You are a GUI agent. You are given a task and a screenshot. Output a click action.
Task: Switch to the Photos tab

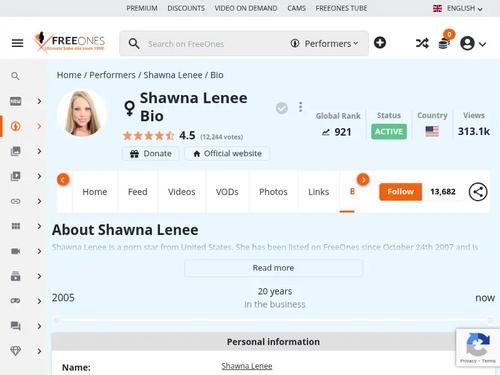tap(273, 192)
